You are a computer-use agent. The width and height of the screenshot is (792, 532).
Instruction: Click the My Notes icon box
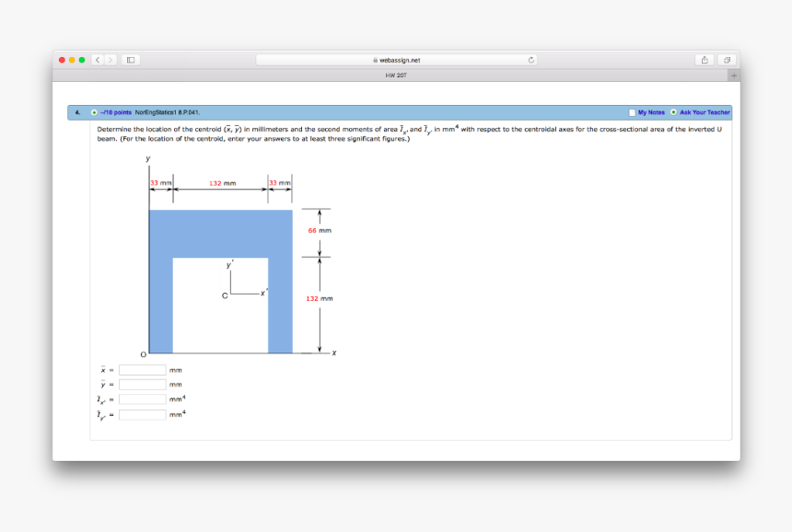click(632, 112)
